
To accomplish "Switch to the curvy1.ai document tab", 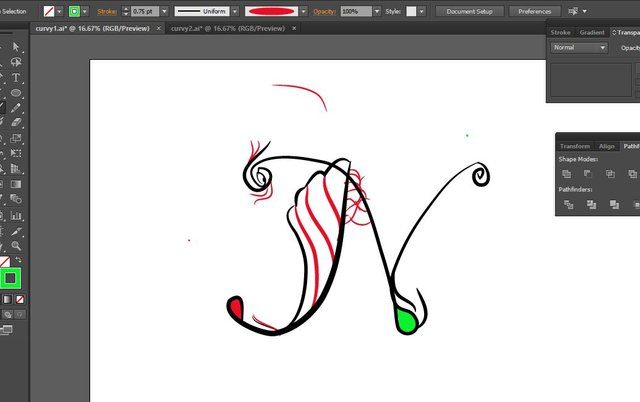I will click(92, 28).
